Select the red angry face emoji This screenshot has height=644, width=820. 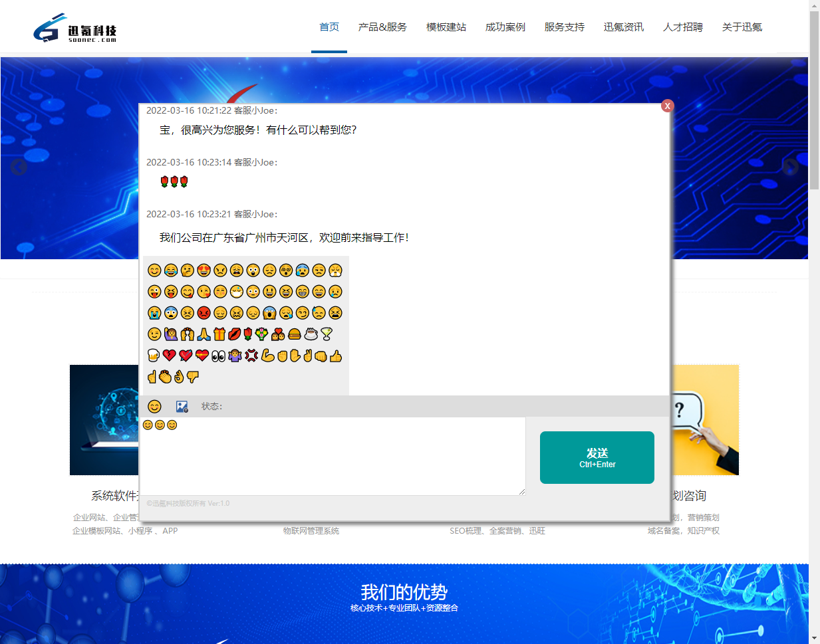coord(204,313)
